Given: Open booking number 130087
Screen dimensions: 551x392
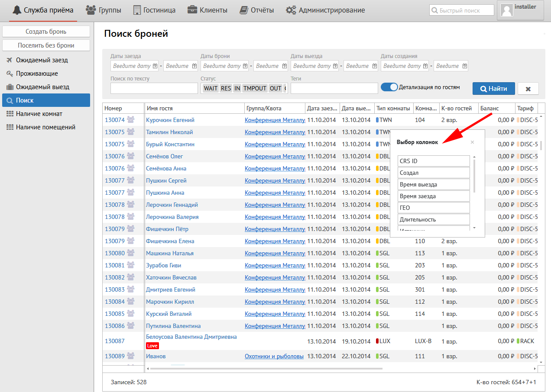Looking at the screenshot, I should point(114,341).
